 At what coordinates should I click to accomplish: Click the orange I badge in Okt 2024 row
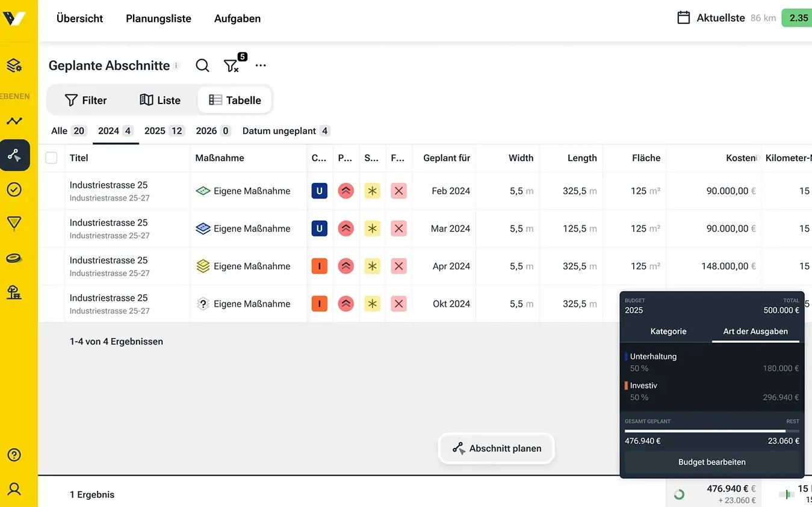tap(320, 304)
